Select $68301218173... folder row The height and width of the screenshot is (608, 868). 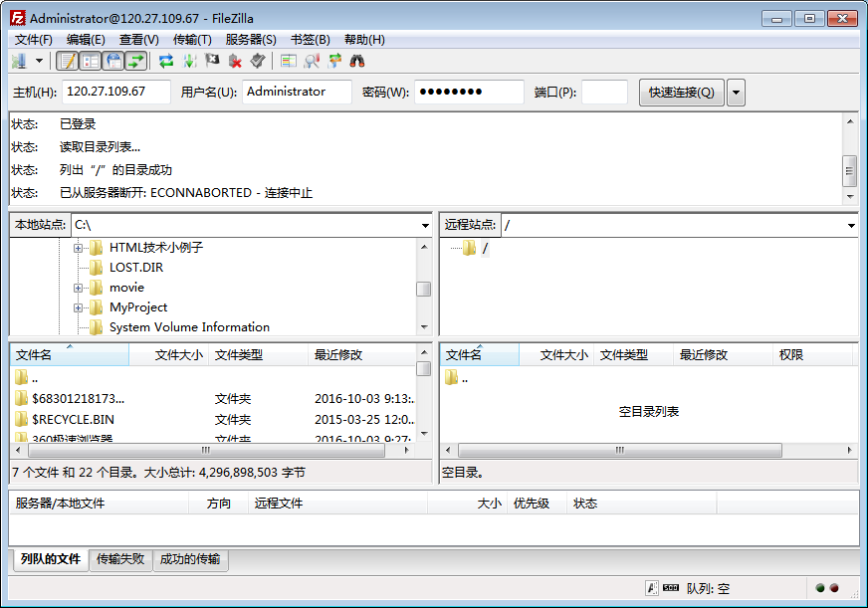213,398
